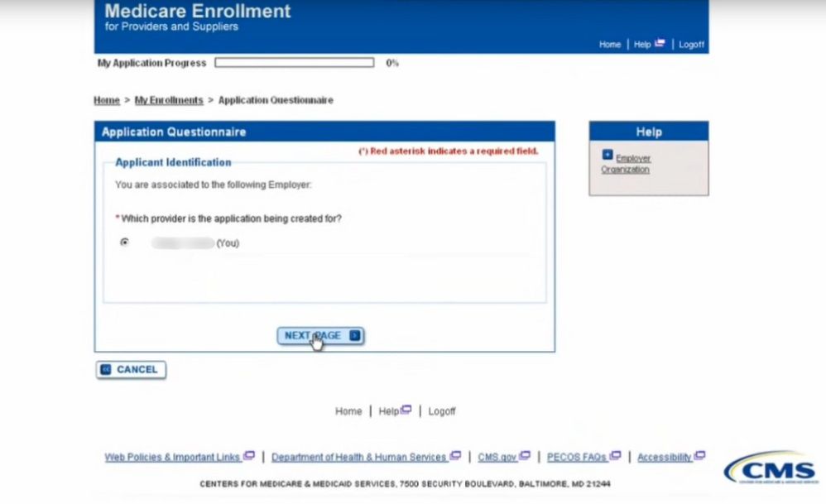Click footer Help link

(389, 411)
